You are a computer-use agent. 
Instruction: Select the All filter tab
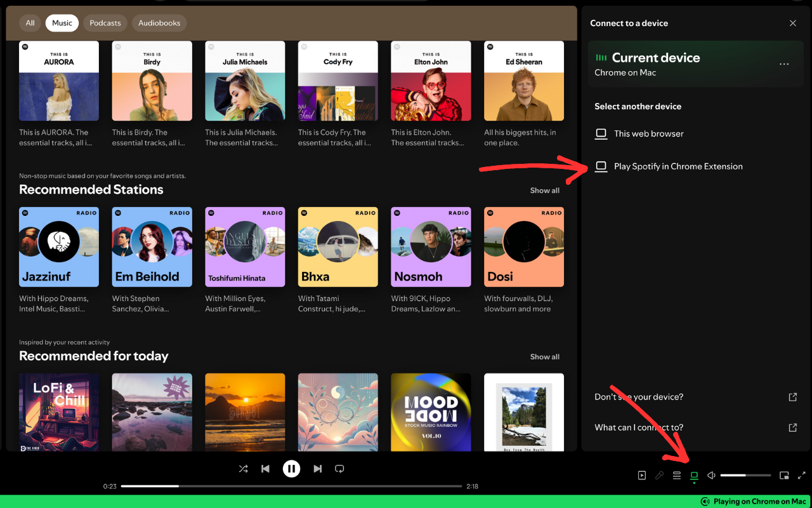coord(30,23)
